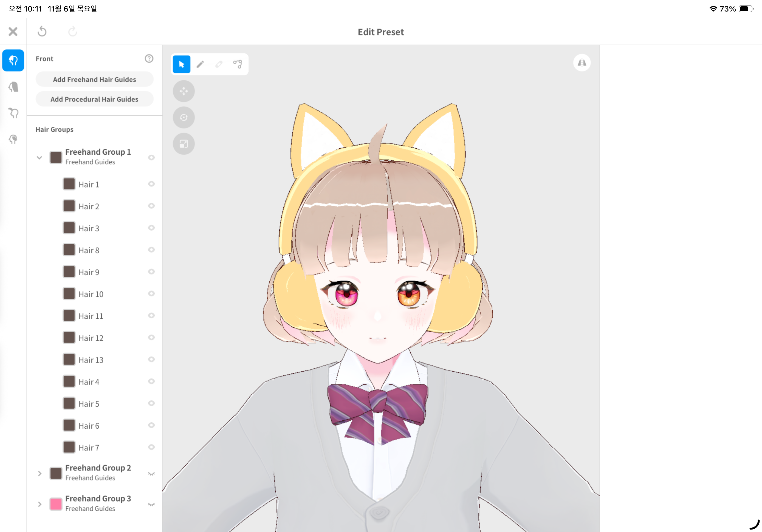Expand Freehand Group 2 chevron

pyautogui.click(x=39, y=474)
